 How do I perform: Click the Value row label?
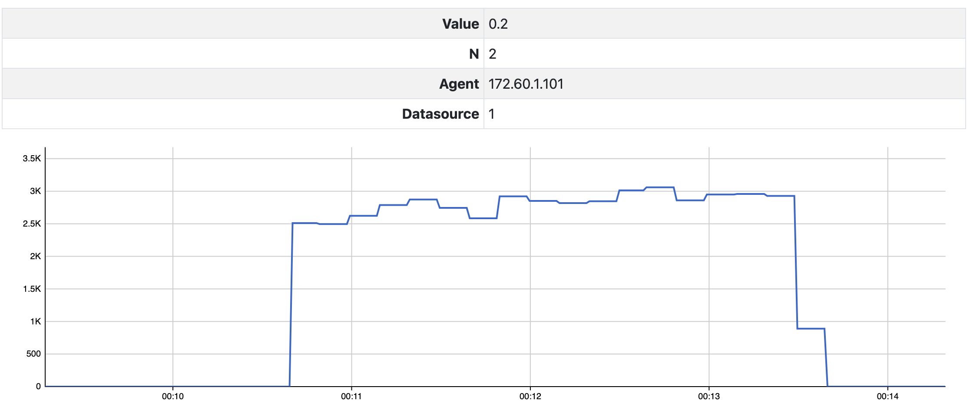(x=460, y=24)
